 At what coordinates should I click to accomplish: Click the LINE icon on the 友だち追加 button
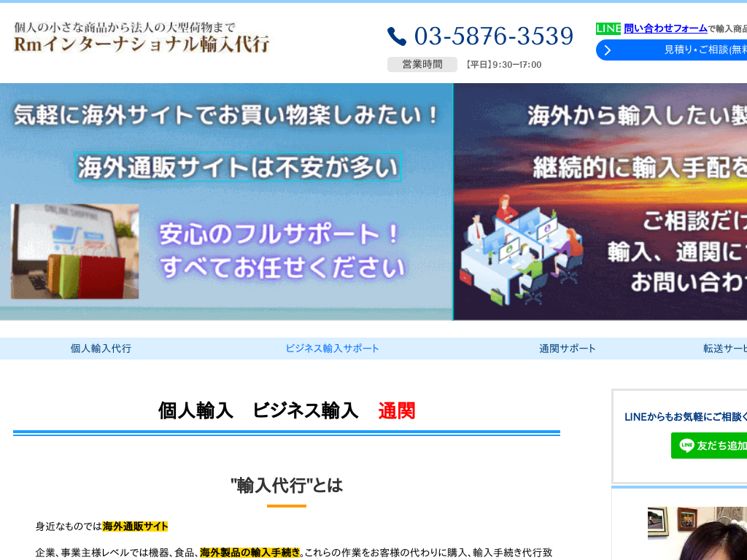[686, 446]
